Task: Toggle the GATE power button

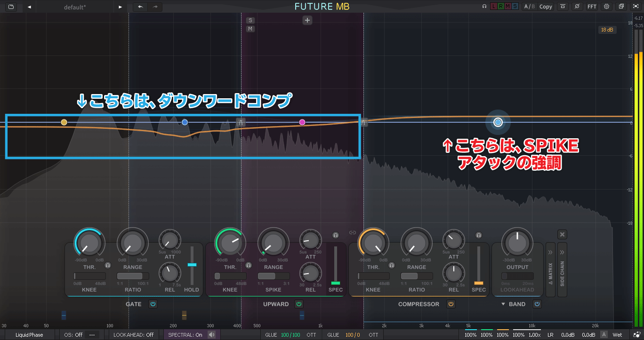Action: [x=153, y=304]
